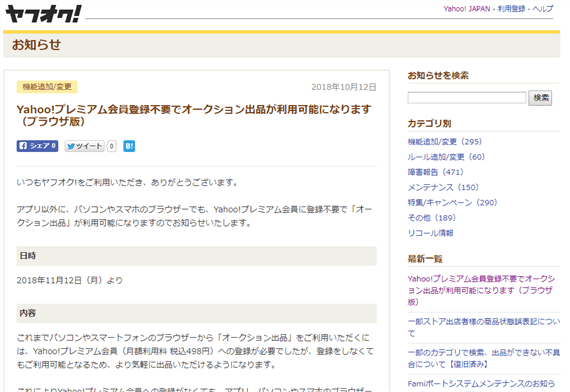This screenshot has width=570, height=392.
Task: Open ヘルプ link in header
Action: point(543,9)
